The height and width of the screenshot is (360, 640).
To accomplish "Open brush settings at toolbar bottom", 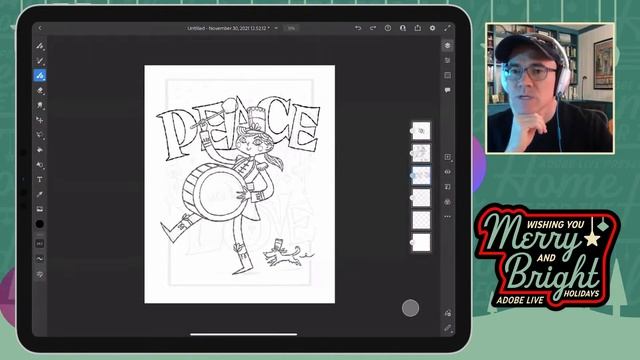I will tap(40, 274).
